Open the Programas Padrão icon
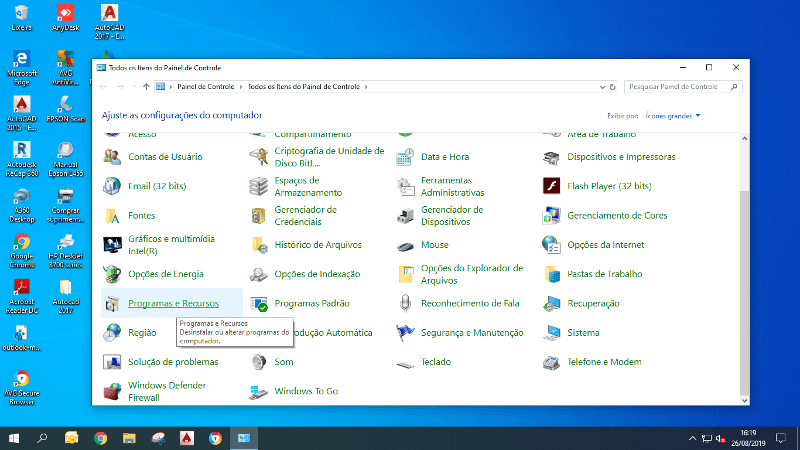Screen dimensions: 800x450 259,304
